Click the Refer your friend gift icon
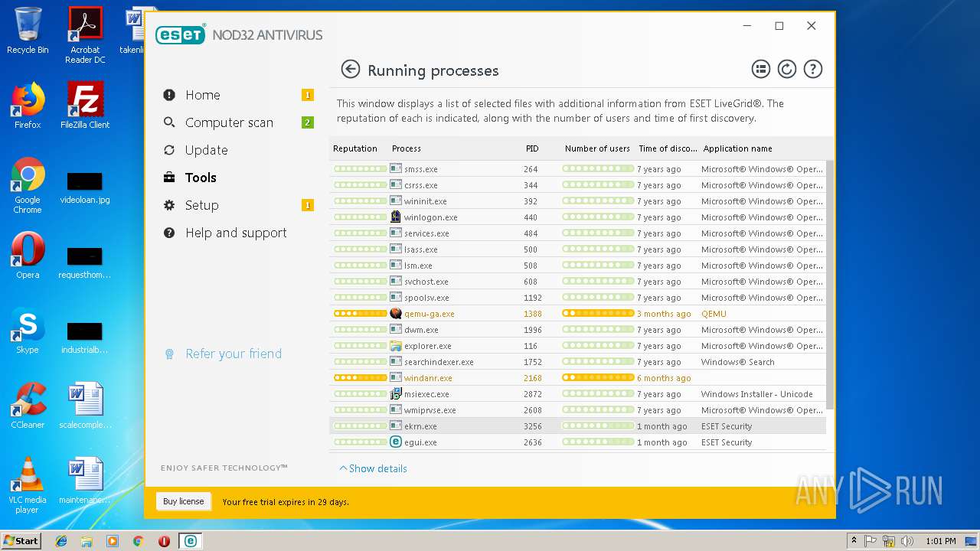The image size is (980, 551). [170, 354]
